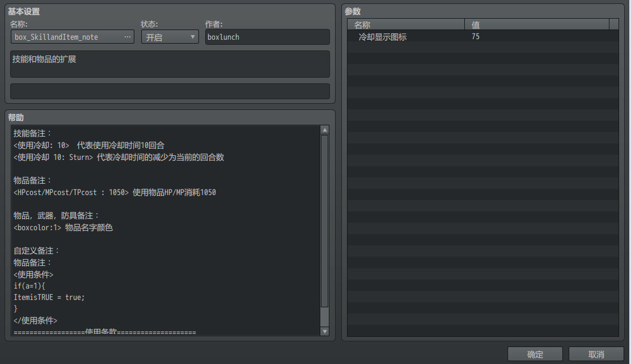Click the 值 column header in 参数
This screenshot has height=364, width=631.
[x=537, y=24]
